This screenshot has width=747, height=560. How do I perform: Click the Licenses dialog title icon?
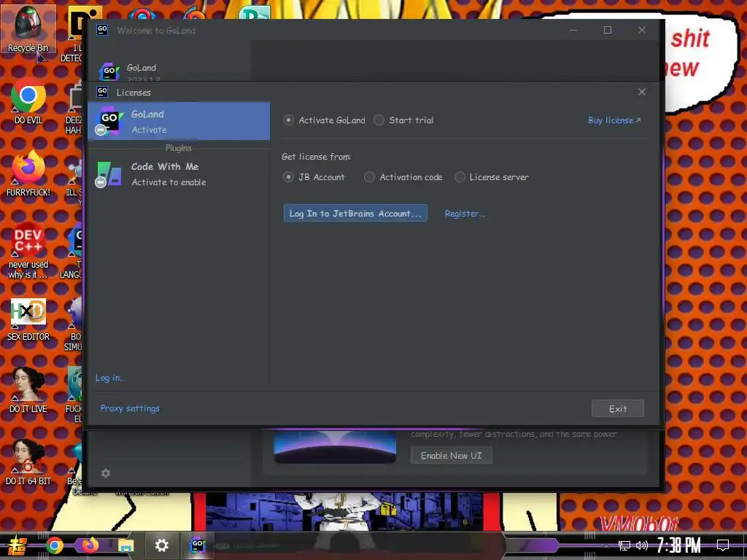tap(102, 91)
